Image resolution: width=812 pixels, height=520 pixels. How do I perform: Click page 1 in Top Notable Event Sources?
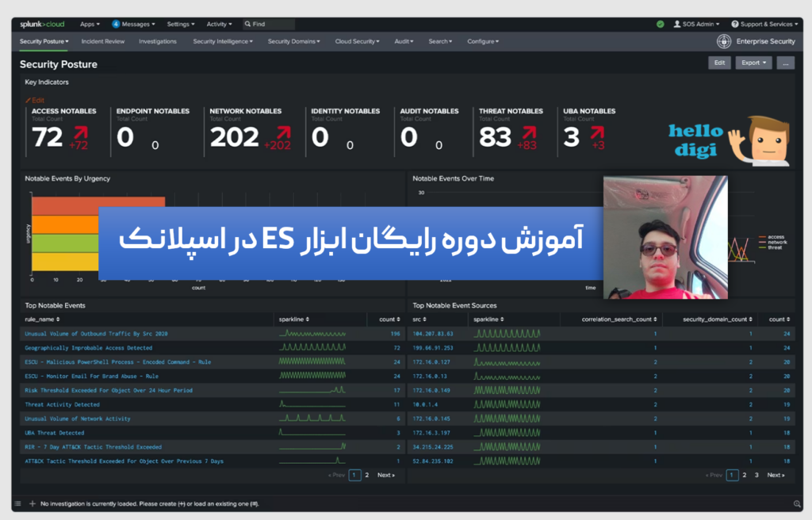pyautogui.click(x=732, y=475)
